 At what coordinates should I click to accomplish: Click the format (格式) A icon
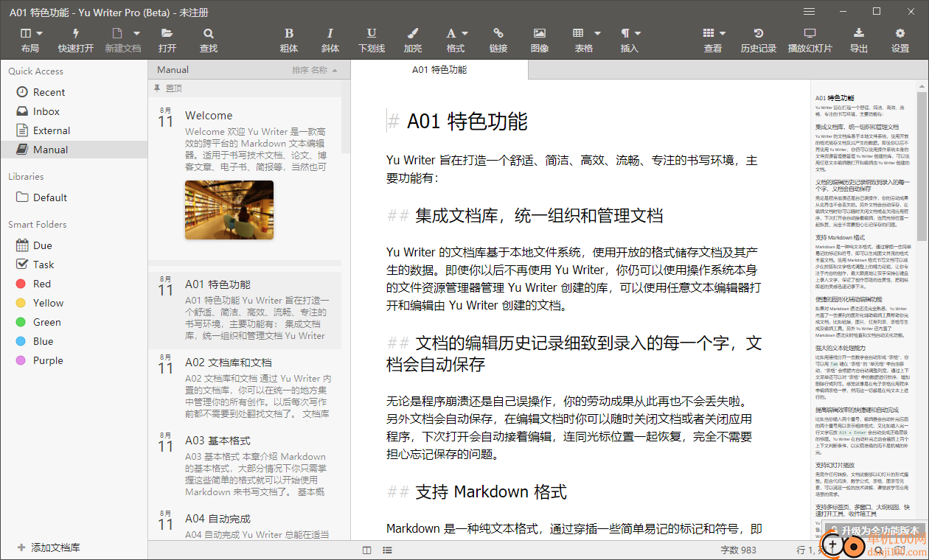coord(451,33)
